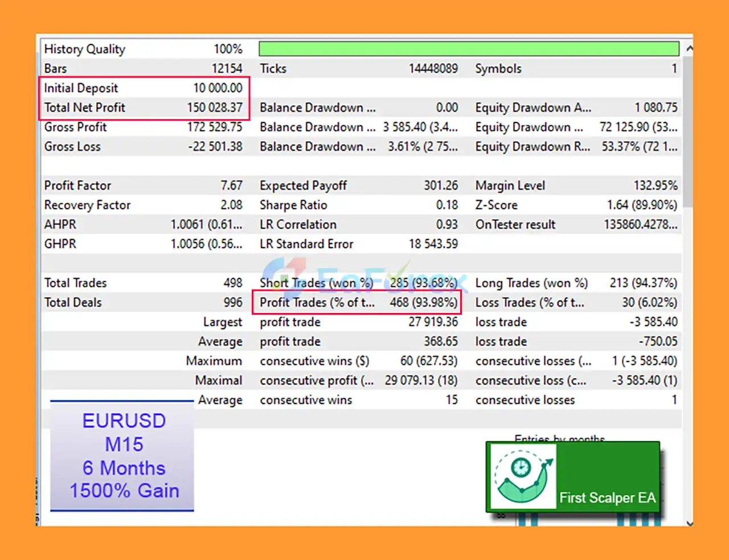The width and height of the screenshot is (729, 560).
Task: Click the scrollbar down arrow
Action: (x=689, y=522)
